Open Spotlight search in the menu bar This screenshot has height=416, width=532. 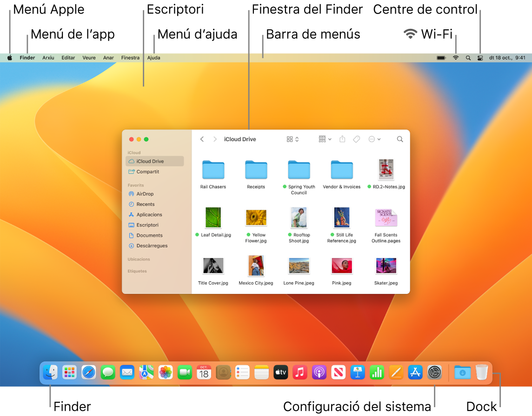coord(468,58)
